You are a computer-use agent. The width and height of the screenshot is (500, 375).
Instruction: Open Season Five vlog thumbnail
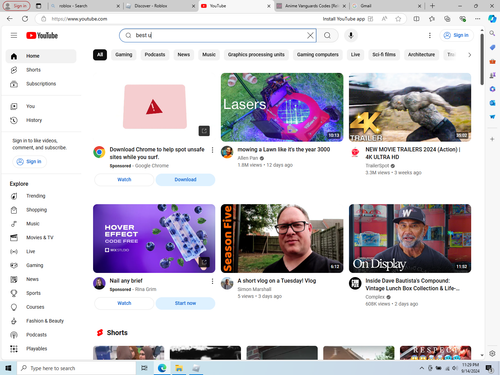pyautogui.click(x=282, y=238)
